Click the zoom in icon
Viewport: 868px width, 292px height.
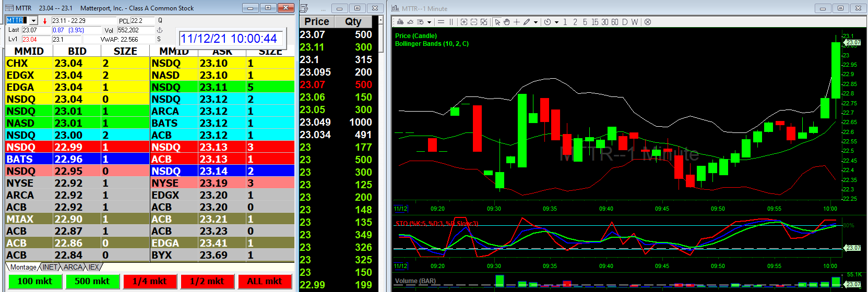(x=464, y=22)
